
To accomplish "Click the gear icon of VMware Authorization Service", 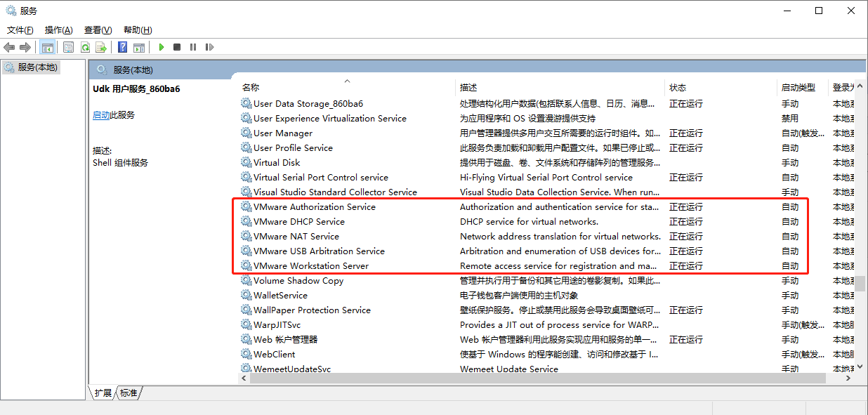I will [x=246, y=206].
